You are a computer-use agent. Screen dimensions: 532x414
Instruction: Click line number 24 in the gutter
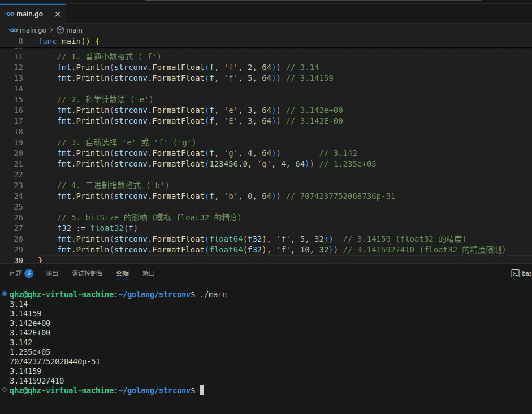[18, 197]
